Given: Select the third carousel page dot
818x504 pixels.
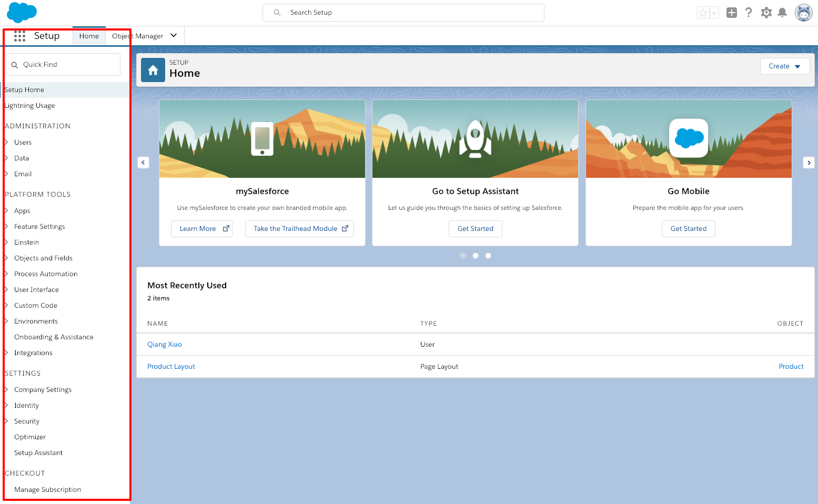Looking at the screenshot, I should [x=488, y=256].
